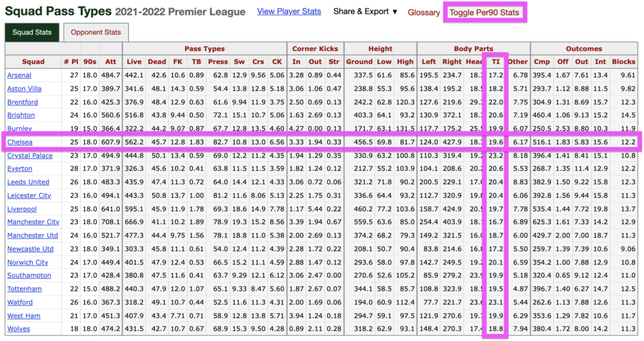
Task: Sort by the Crs column header
Action: (x=258, y=62)
